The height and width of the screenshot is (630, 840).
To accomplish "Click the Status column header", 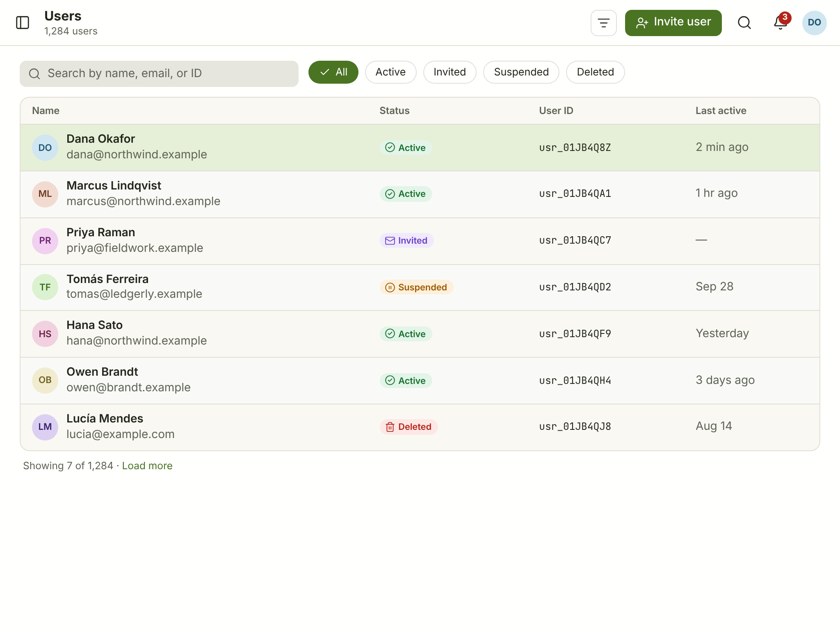I will click(395, 111).
